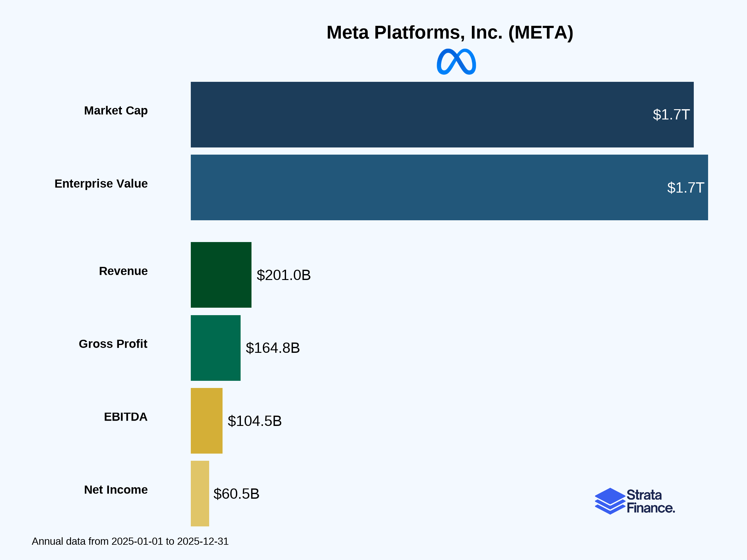This screenshot has height=560, width=747.
Task: Click the Meta Platforms, Inc. (META) title
Action: coord(450,33)
